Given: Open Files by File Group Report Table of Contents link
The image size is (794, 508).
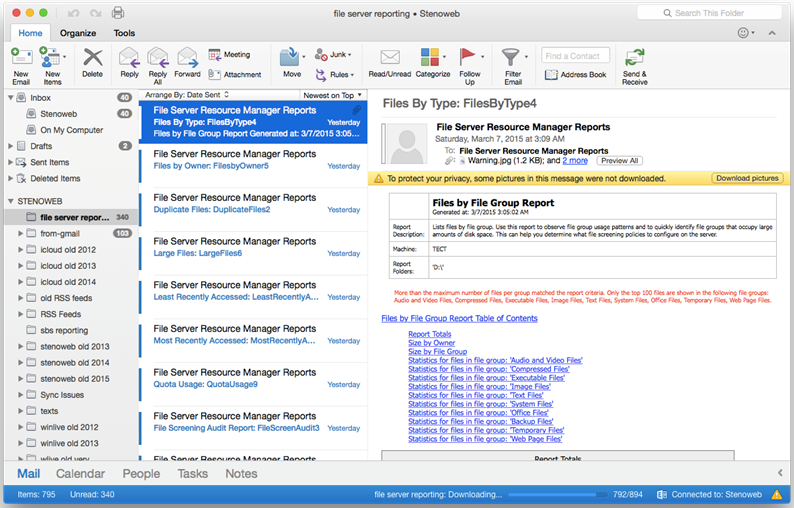Looking at the screenshot, I should (x=459, y=318).
